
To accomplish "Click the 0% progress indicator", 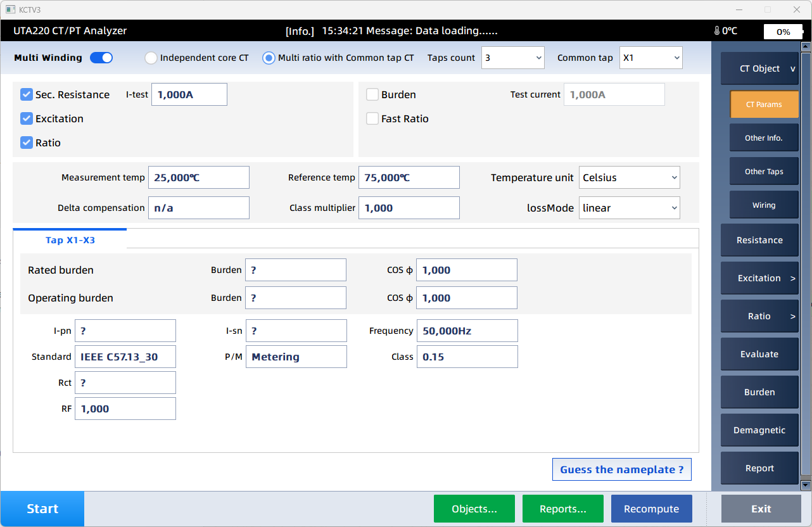I will pyautogui.click(x=783, y=32).
